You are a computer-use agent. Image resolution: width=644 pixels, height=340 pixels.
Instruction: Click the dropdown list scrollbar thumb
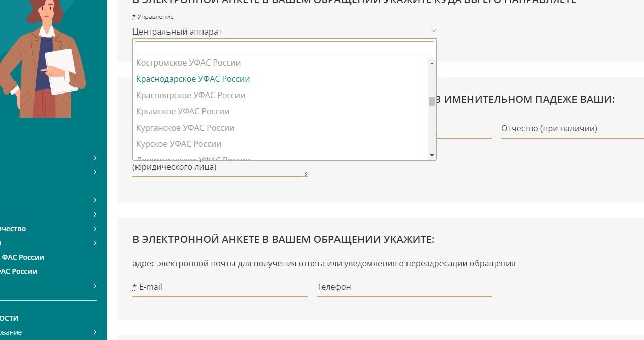432,101
